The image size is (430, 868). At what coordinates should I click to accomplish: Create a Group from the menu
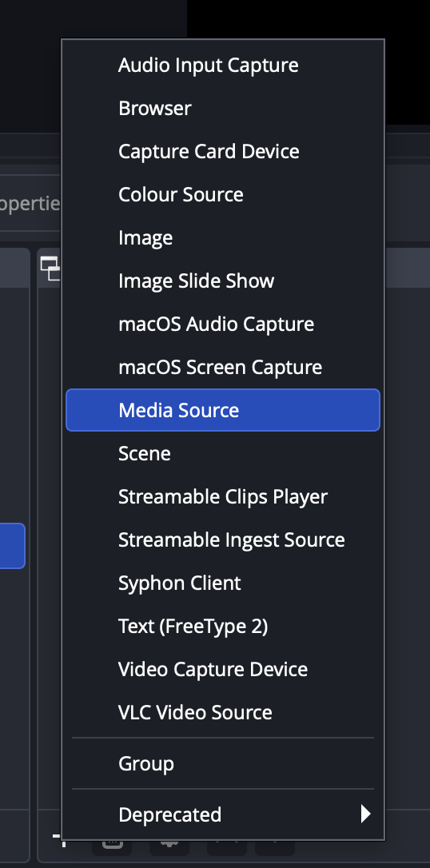[222, 763]
